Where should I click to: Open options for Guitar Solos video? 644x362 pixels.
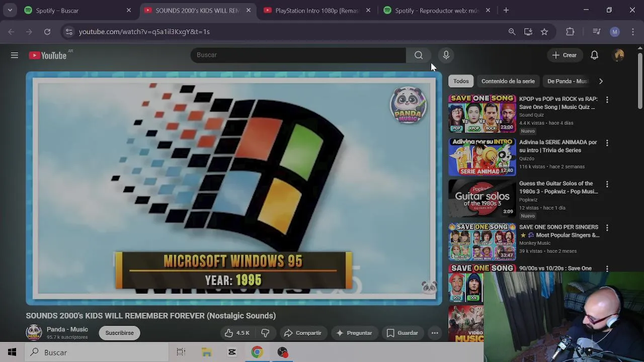pos(607,185)
